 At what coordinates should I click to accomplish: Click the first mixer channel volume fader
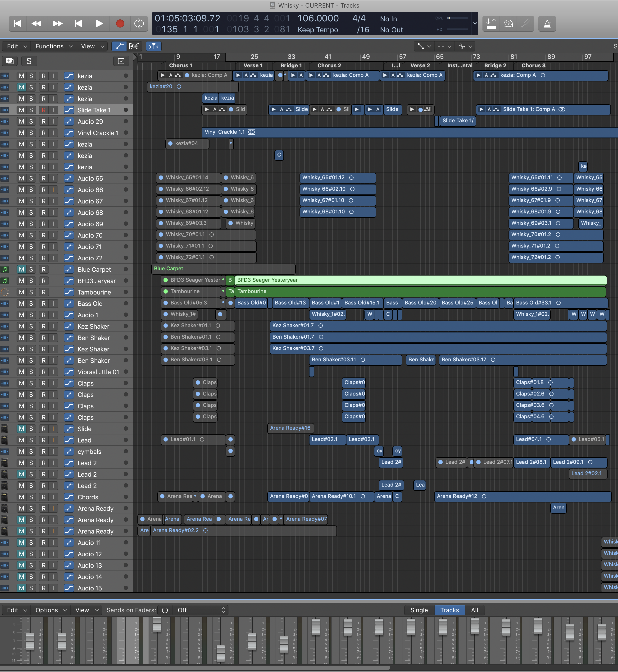30,641
